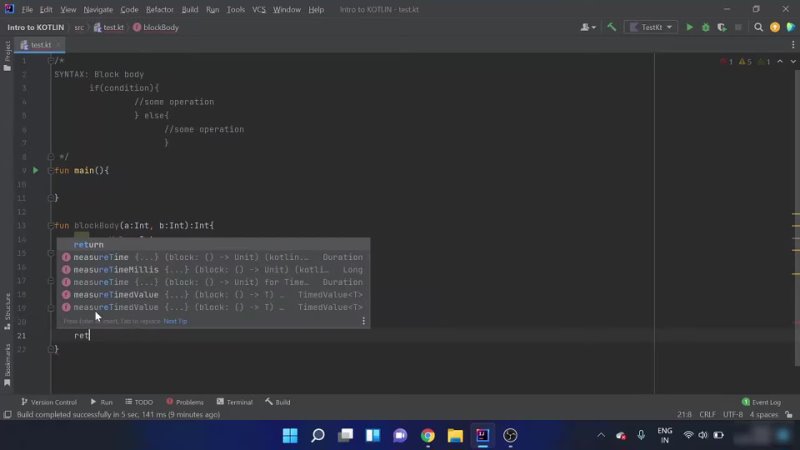This screenshot has width=800, height=450.
Task: Open the Code menu
Action: click(x=129, y=10)
